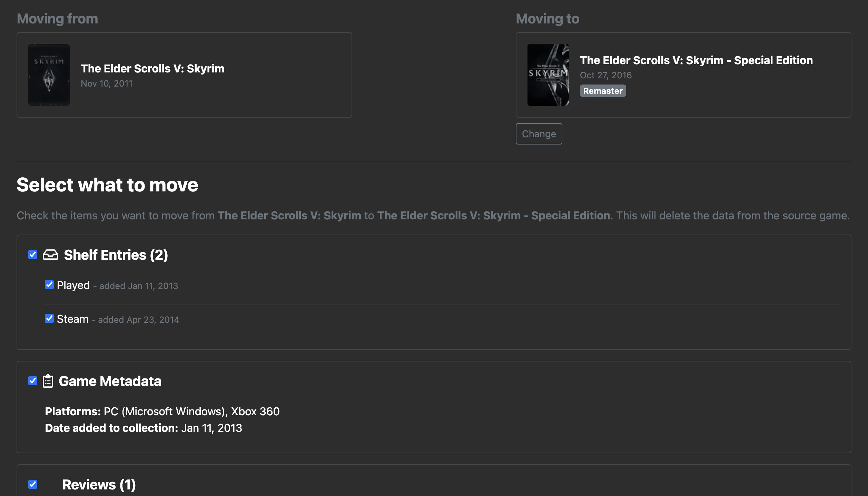The width and height of the screenshot is (868, 496).
Task: Click the Skyrim Special Edition cover art
Action: pos(548,75)
